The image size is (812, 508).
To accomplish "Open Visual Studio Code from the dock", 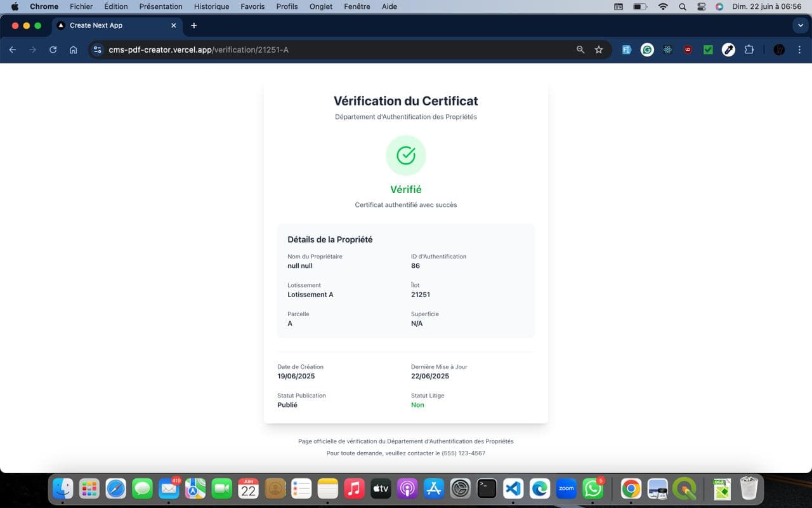I will [x=513, y=488].
